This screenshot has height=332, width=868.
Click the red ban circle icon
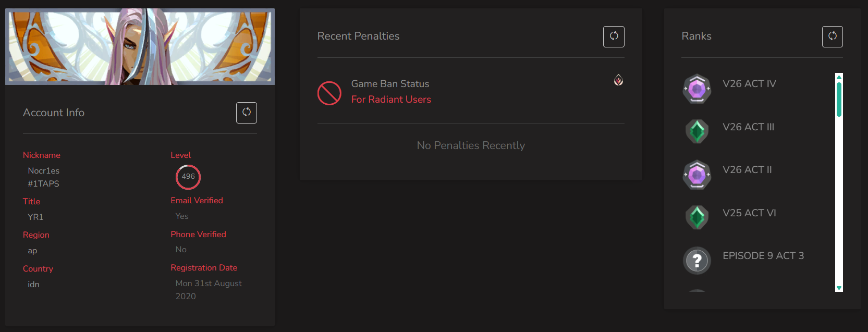[329, 93]
